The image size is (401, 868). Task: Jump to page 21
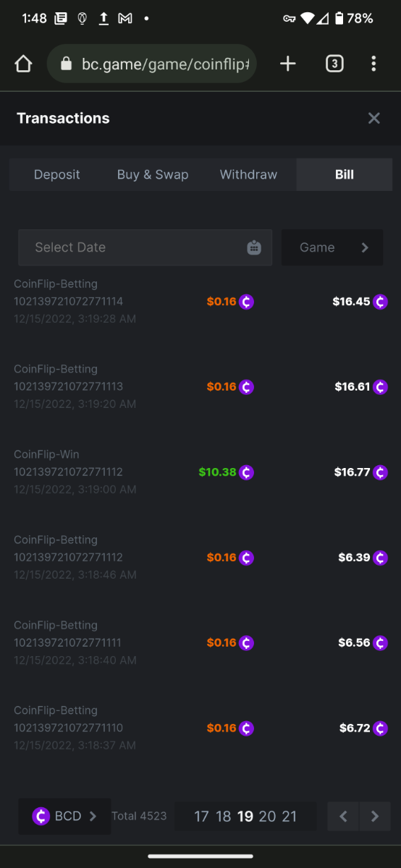[x=290, y=817]
